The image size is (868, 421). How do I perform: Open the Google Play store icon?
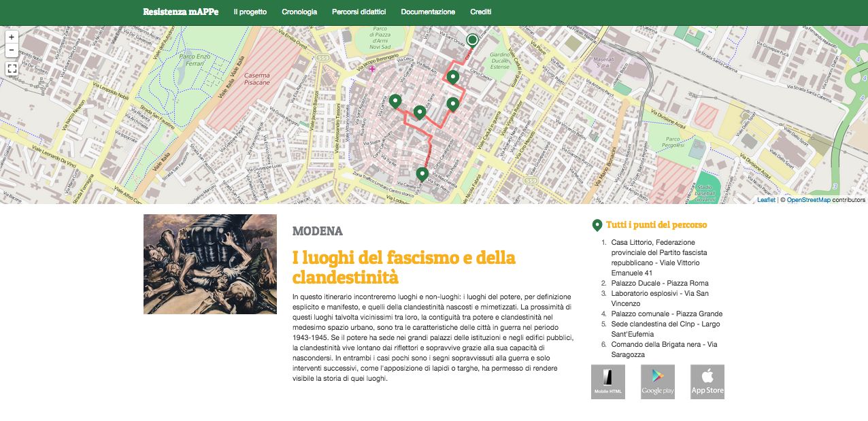click(658, 382)
